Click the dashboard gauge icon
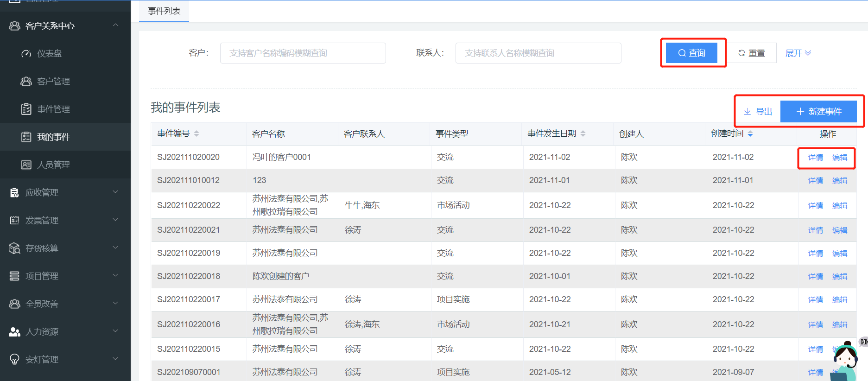This screenshot has height=381, width=868. (26, 54)
